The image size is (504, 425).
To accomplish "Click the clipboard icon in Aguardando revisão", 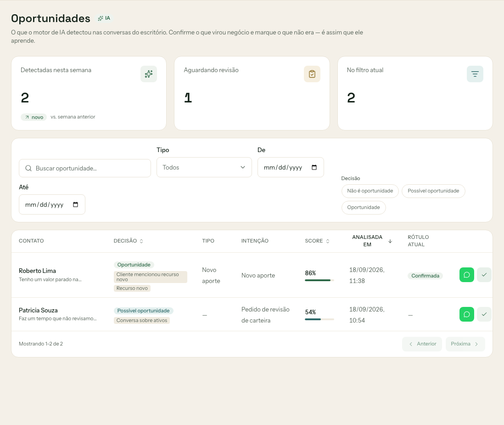I will [x=312, y=74].
